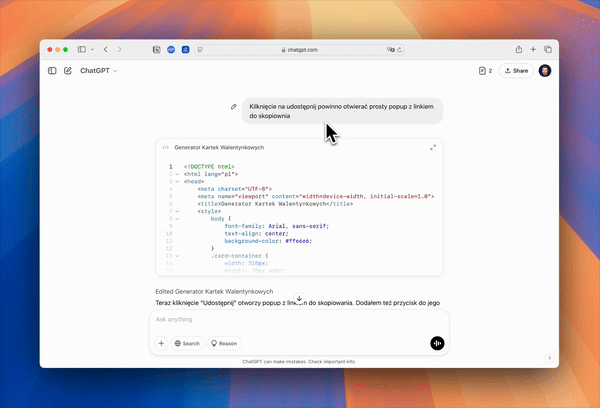Open the Safari tab group chevron menu
Screen dimensions: 600x408
92,49
